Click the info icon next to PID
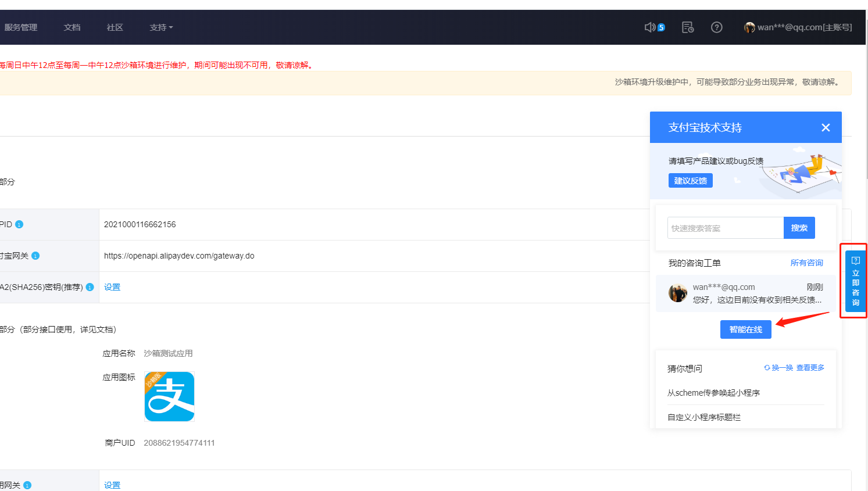This screenshot has width=868, height=491. 19,224
